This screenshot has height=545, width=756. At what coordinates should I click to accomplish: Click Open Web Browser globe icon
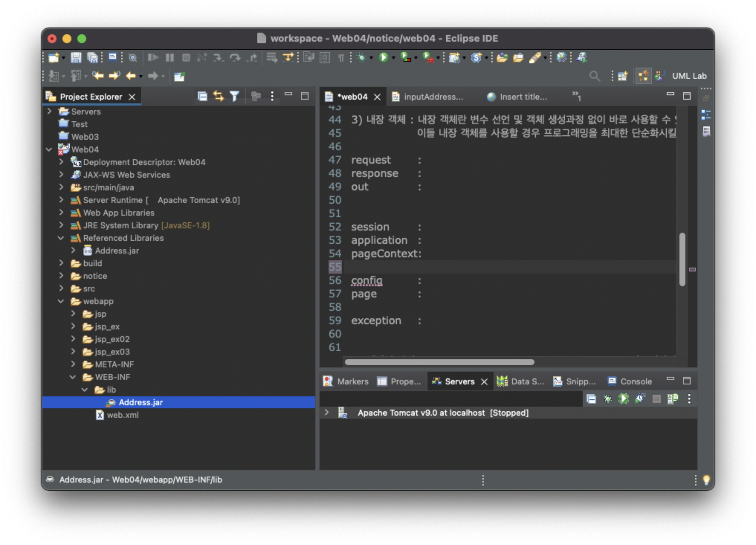(x=561, y=58)
